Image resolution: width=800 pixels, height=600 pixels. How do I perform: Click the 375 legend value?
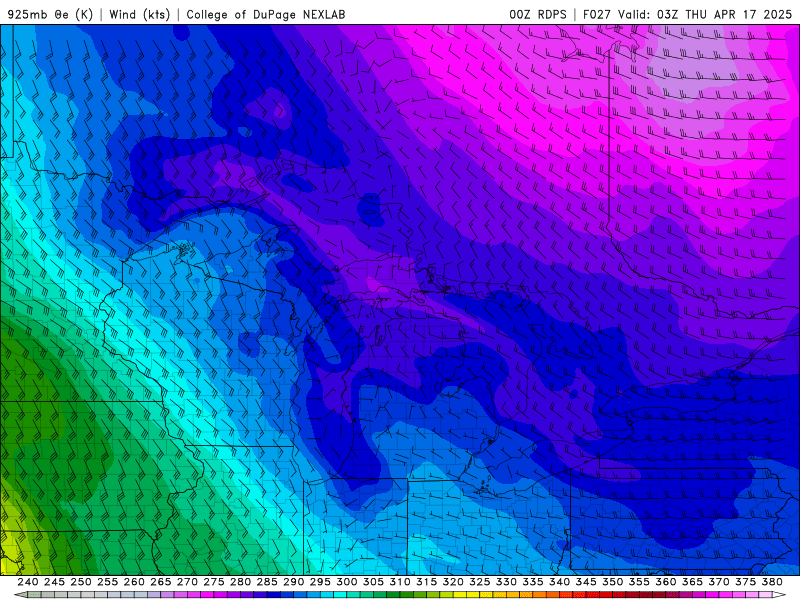point(745,582)
